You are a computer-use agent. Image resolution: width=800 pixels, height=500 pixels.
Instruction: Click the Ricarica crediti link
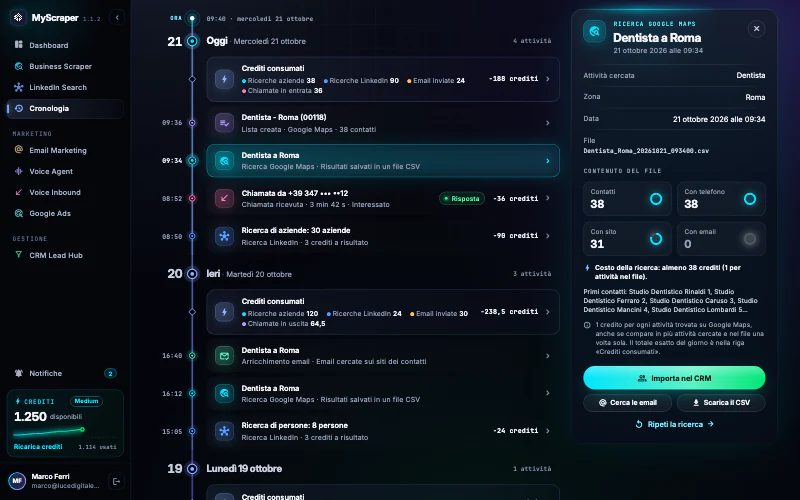tap(38, 446)
